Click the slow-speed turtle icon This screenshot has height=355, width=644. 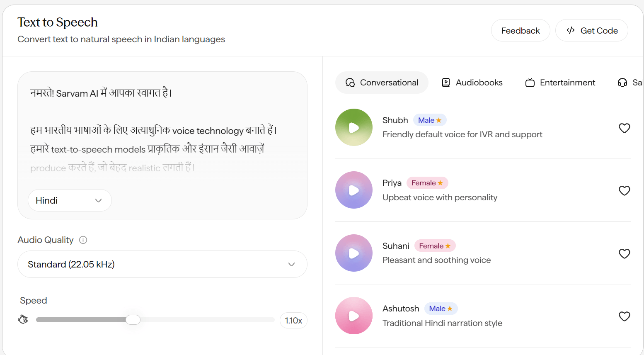pos(23,319)
